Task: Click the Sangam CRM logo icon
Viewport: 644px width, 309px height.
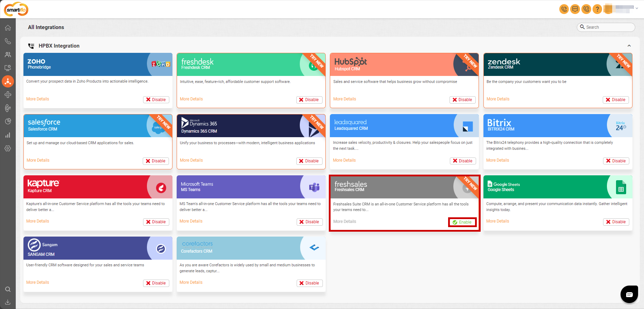Action: click(161, 249)
